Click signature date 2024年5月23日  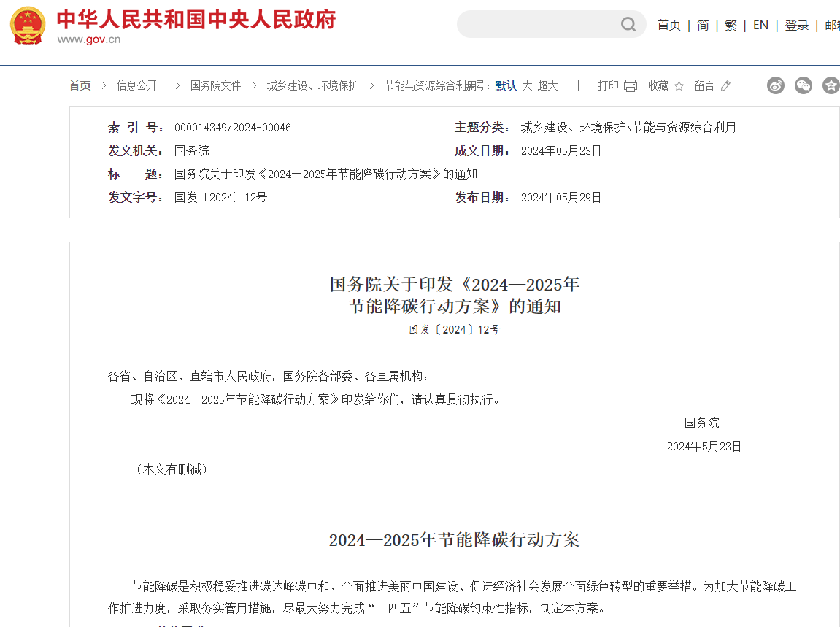click(x=704, y=447)
